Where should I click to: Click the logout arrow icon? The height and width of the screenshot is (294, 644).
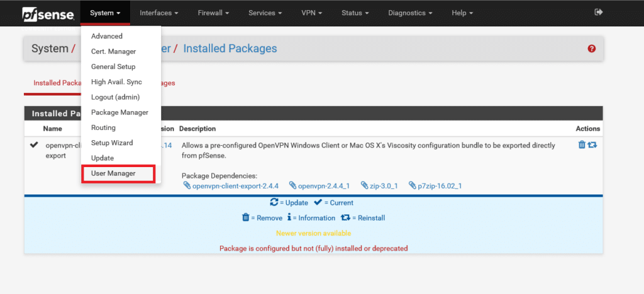(598, 12)
